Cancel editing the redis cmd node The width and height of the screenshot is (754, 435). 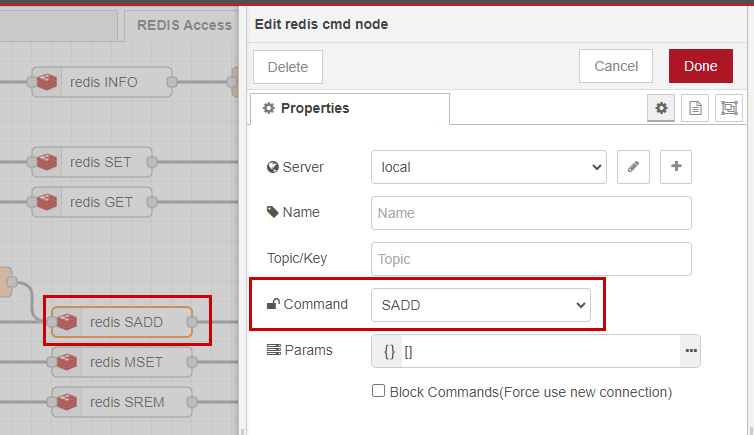click(616, 66)
